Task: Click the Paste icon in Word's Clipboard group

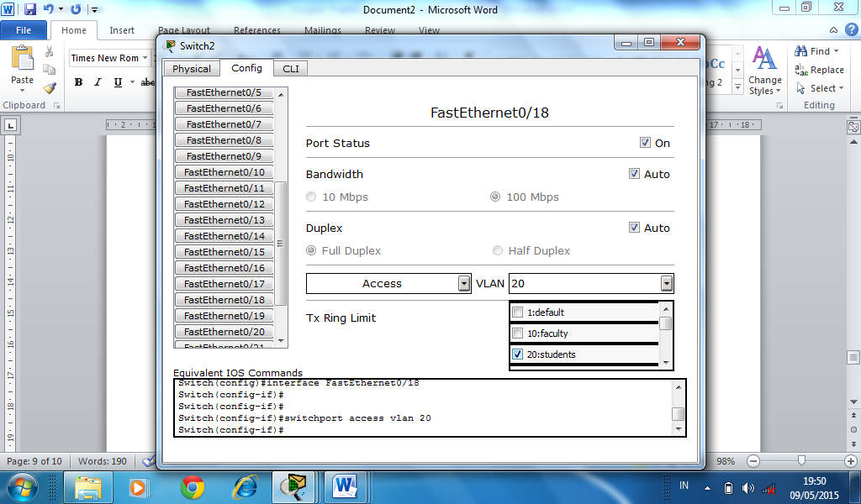Action: pos(23,60)
